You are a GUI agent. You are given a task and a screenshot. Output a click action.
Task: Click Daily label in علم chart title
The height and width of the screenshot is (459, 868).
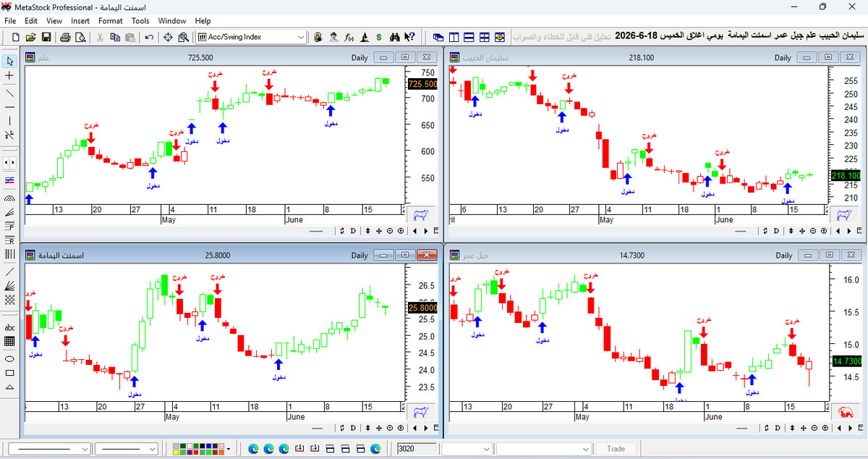(359, 58)
